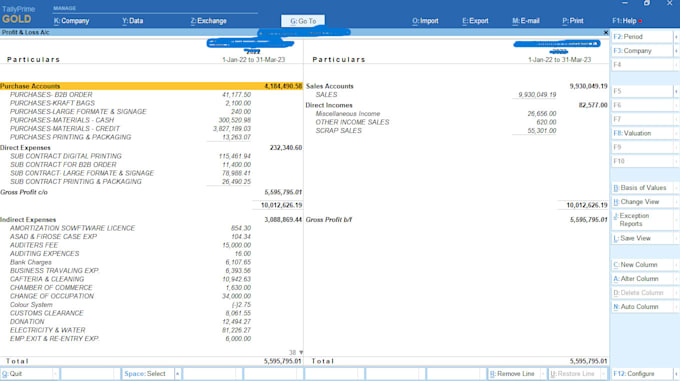
Task: Select PURCHASES-KRAFT BAGS ledger
Action: [x=52, y=103]
